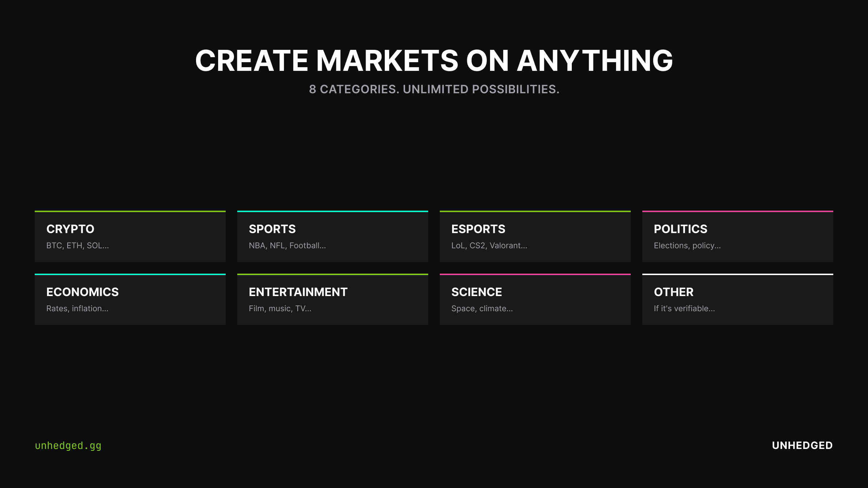Select the SPORTS category heading

click(x=272, y=229)
